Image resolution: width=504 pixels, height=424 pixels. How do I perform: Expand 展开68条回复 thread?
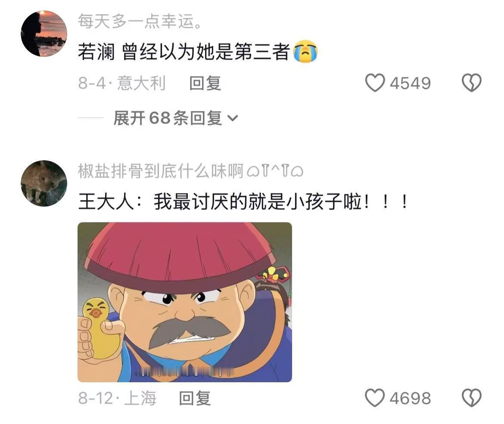(175, 118)
